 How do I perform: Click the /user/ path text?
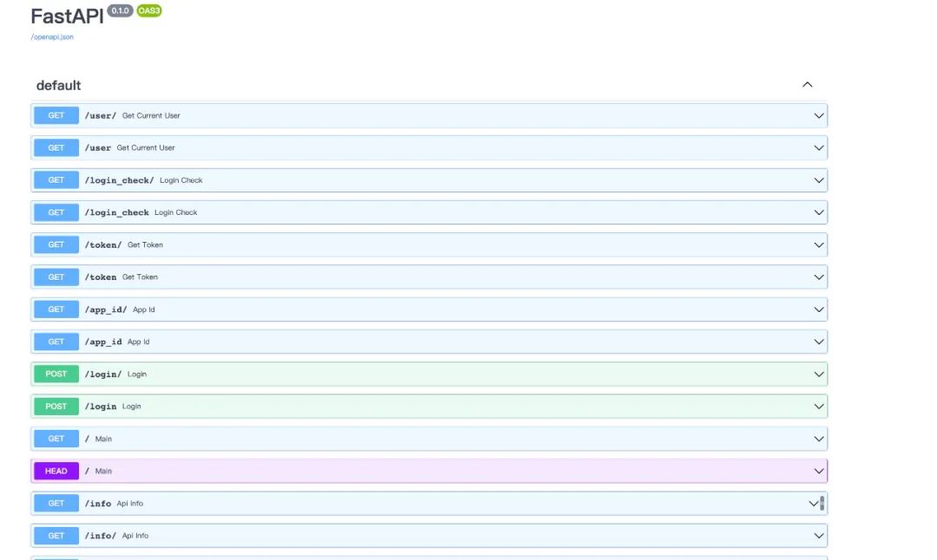[101, 116]
